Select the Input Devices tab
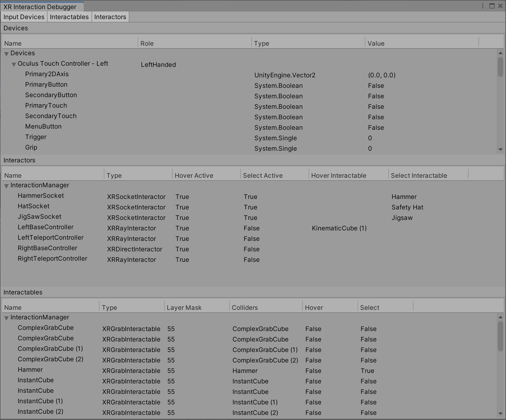The image size is (506, 420). click(x=24, y=17)
